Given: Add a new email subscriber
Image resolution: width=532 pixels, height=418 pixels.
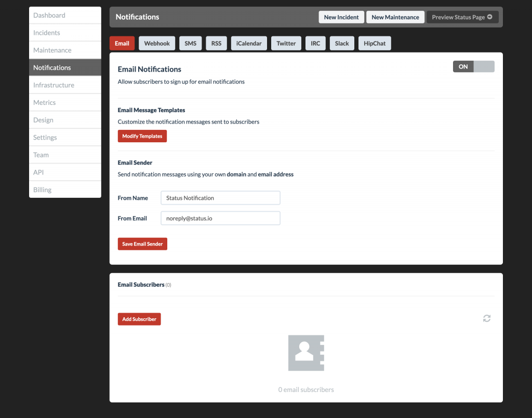Looking at the screenshot, I should coord(139,319).
